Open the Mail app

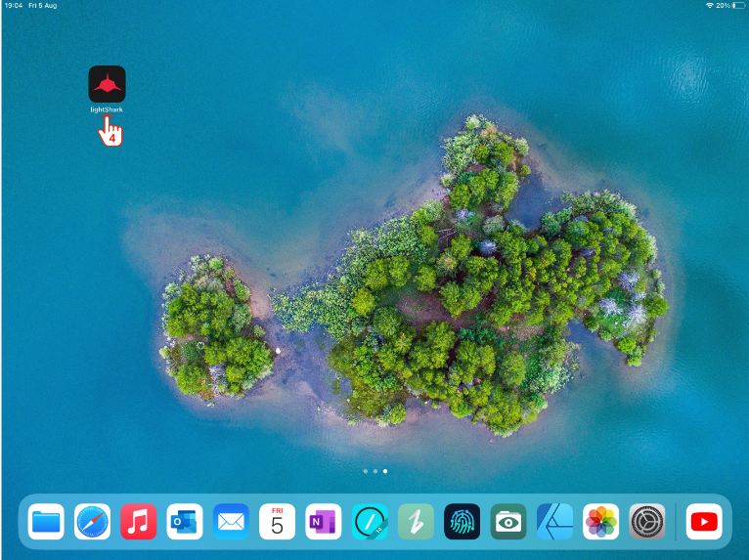pos(231,521)
